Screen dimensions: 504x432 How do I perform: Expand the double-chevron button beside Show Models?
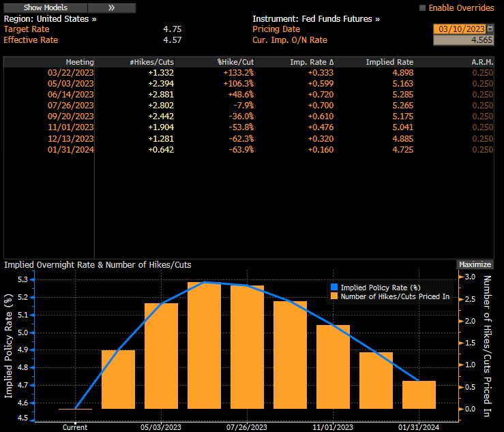pos(112,7)
